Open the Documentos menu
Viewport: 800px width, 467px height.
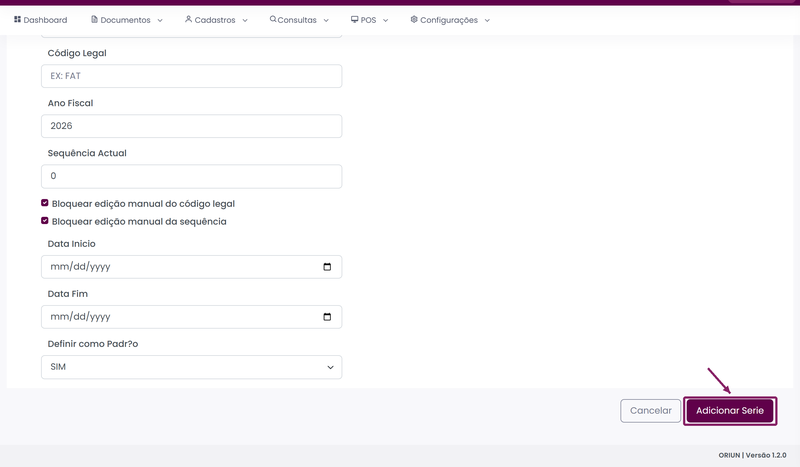(x=127, y=20)
